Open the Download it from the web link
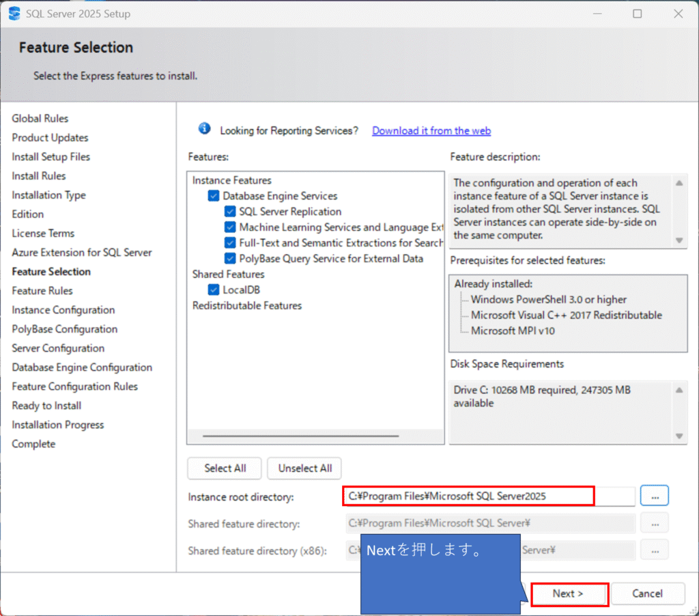The image size is (699, 616). click(431, 130)
